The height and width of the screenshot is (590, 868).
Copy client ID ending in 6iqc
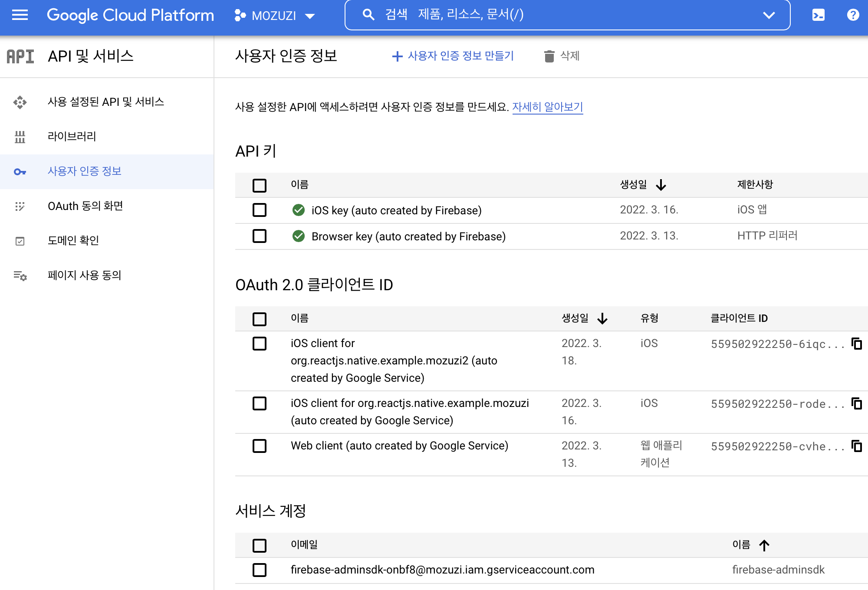click(857, 344)
